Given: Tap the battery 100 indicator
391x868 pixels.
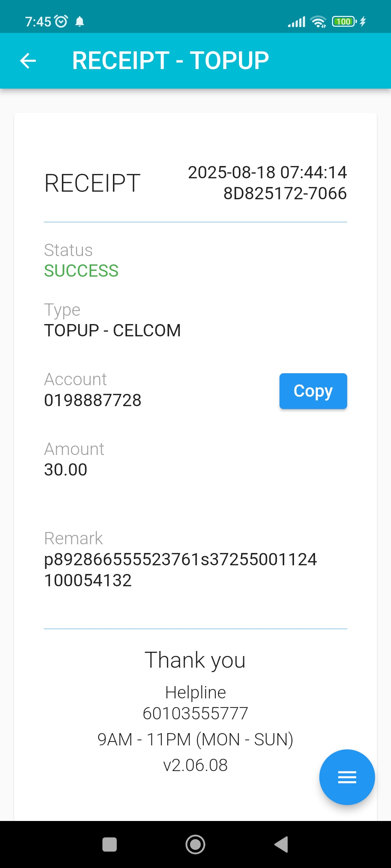Looking at the screenshot, I should tap(344, 22).
